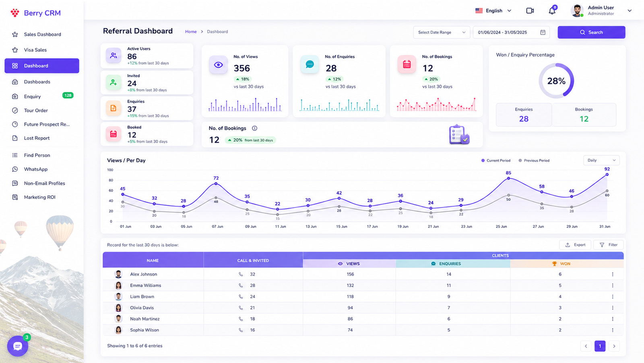Open the English language dropdown

coord(493,11)
